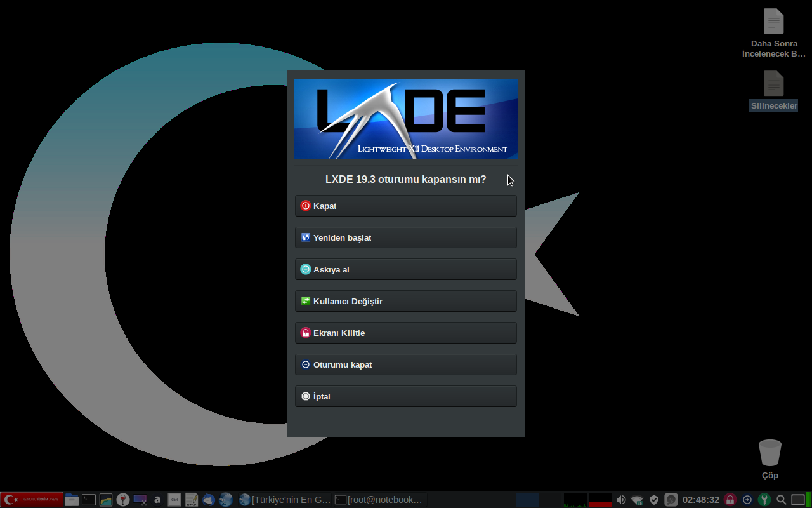Open the Wi-Fi network tray icon
Viewport: 812px width, 508px height.
click(x=638, y=500)
